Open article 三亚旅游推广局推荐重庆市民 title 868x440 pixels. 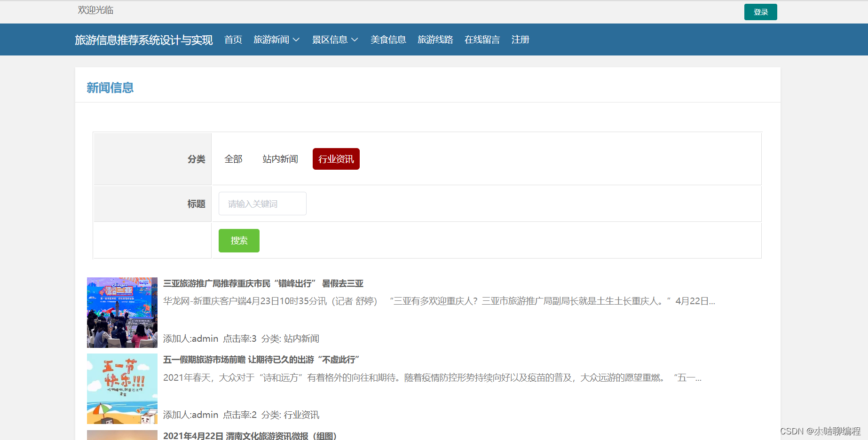[x=263, y=283]
